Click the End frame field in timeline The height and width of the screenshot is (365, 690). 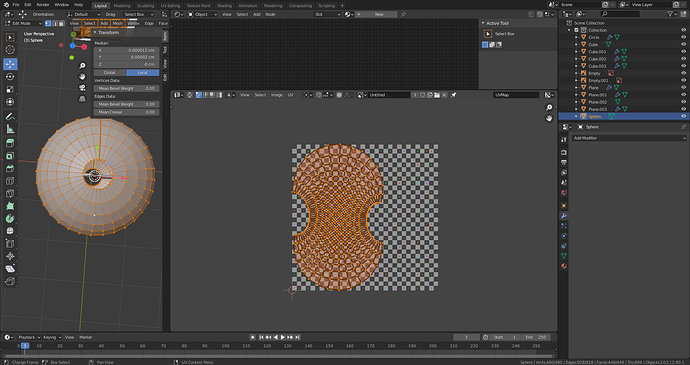(x=537, y=337)
